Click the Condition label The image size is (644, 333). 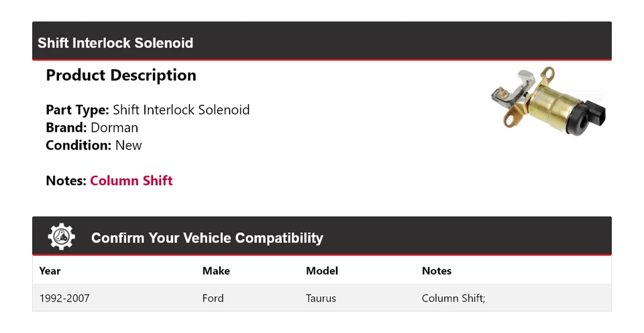click(78, 145)
